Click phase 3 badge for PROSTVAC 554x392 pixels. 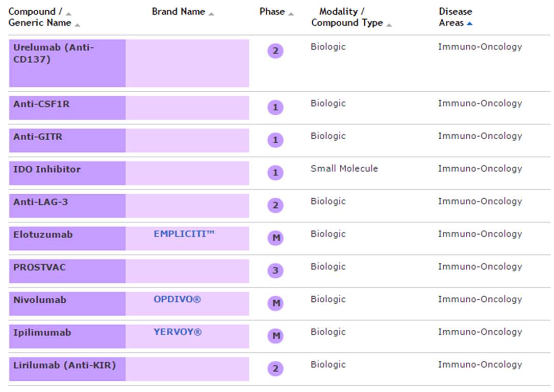275,271
